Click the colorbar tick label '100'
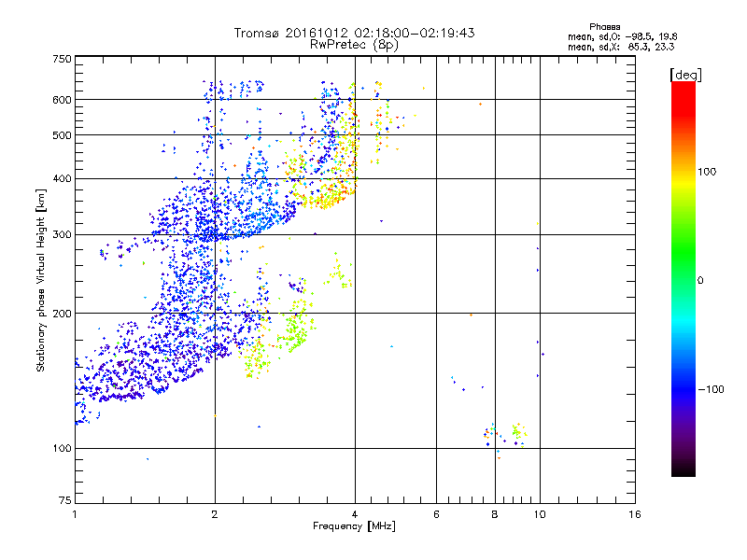 [707, 172]
